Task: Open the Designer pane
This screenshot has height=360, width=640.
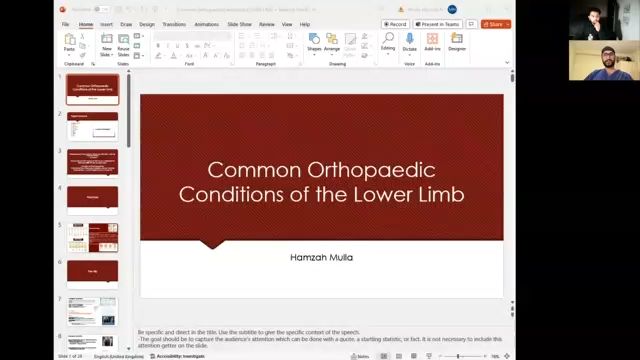Action: point(457,42)
